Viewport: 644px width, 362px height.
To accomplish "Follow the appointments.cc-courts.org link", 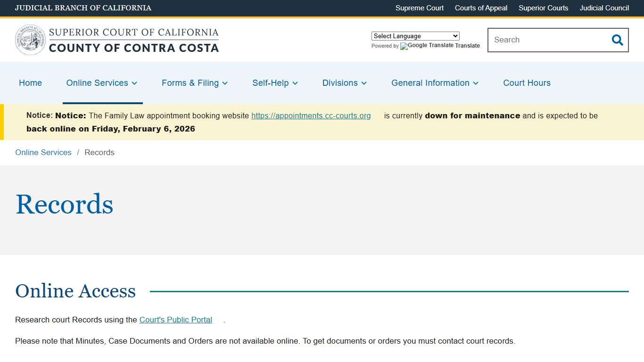I will point(311,115).
